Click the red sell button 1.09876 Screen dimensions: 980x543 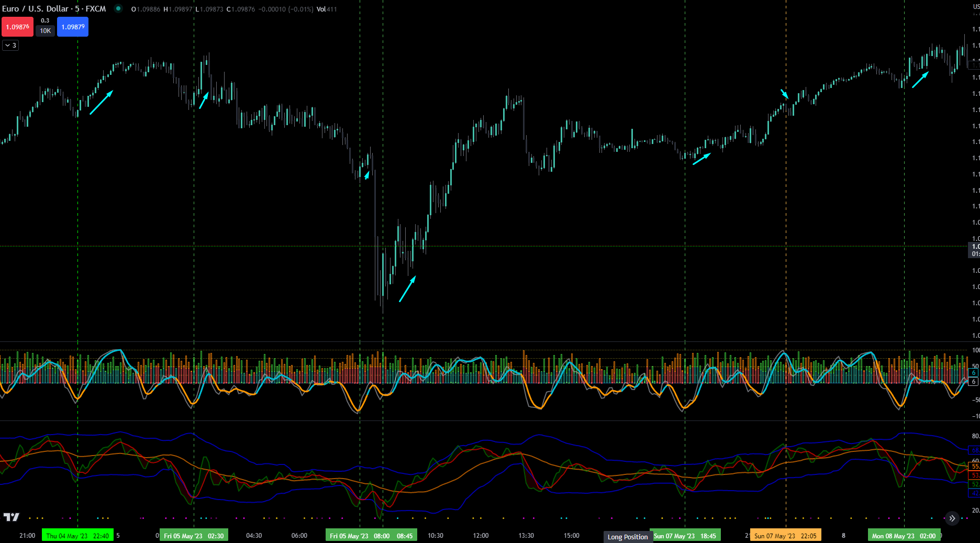pos(17,27)
